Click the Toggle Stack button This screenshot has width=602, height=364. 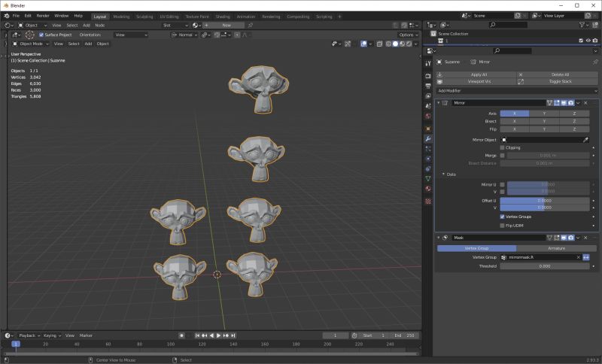(x=558, y=82)
